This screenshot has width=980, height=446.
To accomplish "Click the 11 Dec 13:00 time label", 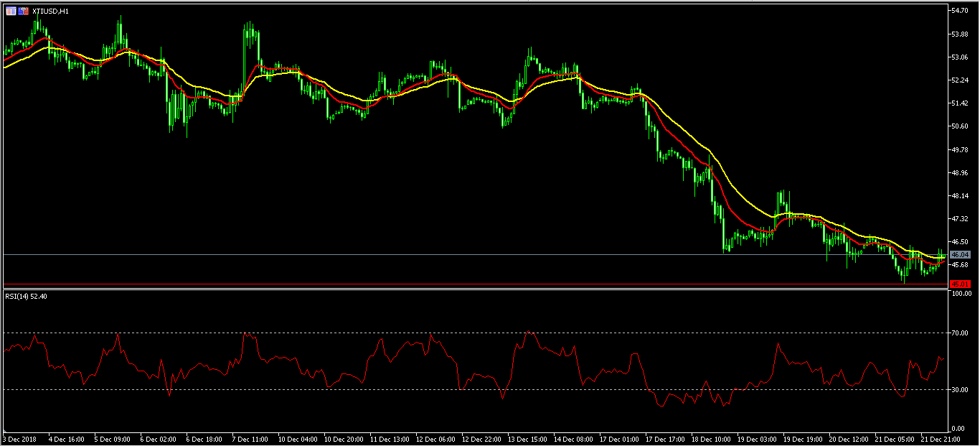I will tap(389, 438).
